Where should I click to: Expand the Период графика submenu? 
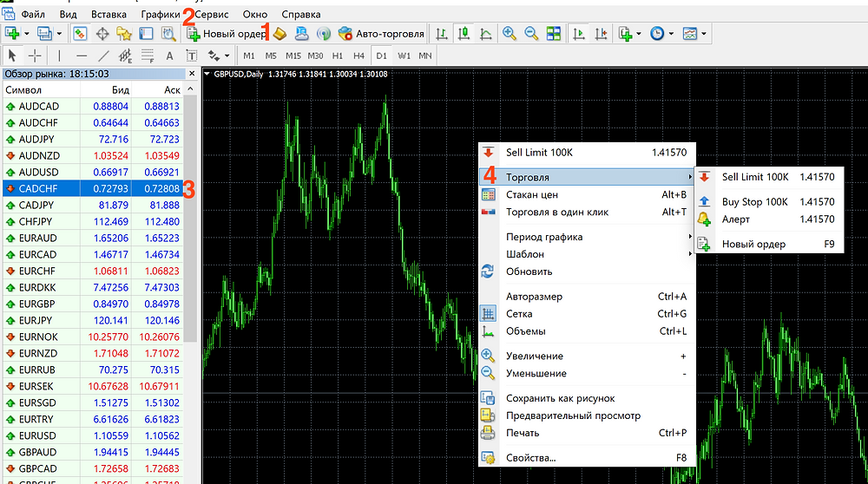pyautogui.click(x=587, y=237)
